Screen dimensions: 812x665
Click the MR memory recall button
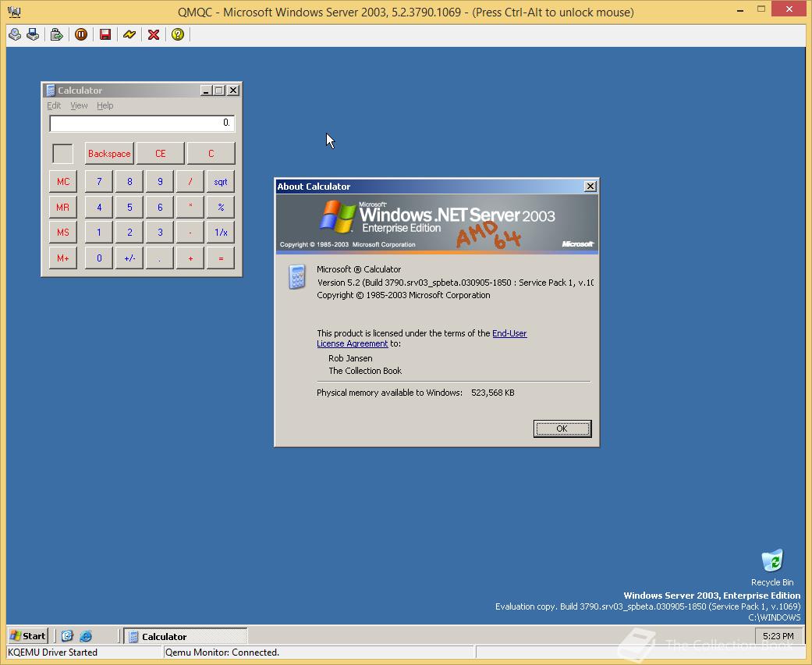[63, 208]
